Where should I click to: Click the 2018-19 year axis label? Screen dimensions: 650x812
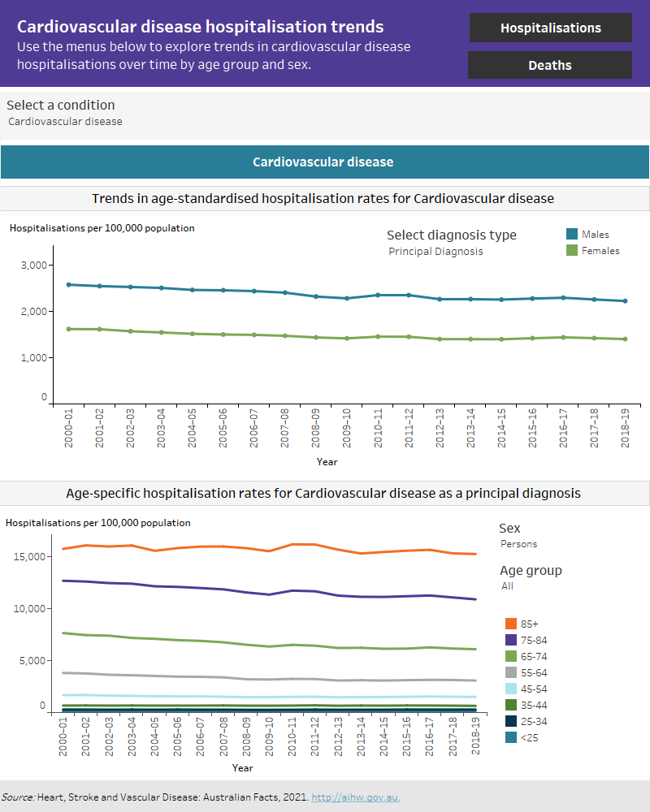click(x=626, y=429)
